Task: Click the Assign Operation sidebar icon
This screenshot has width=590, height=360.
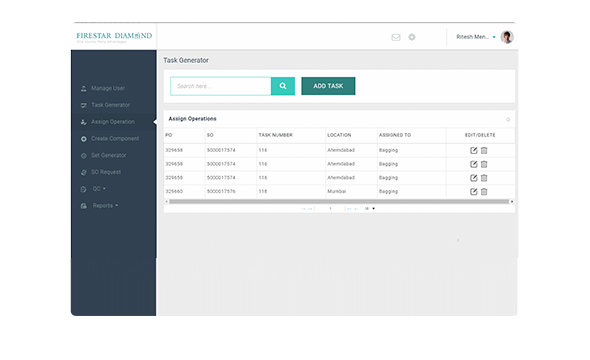Action: point(84,122)
